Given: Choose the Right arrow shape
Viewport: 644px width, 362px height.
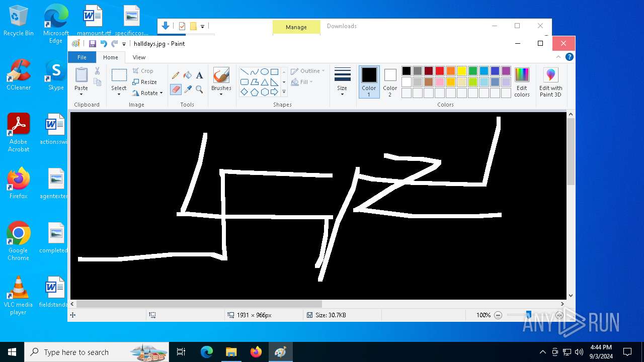Looking at the screenshot, I should 274,92.
